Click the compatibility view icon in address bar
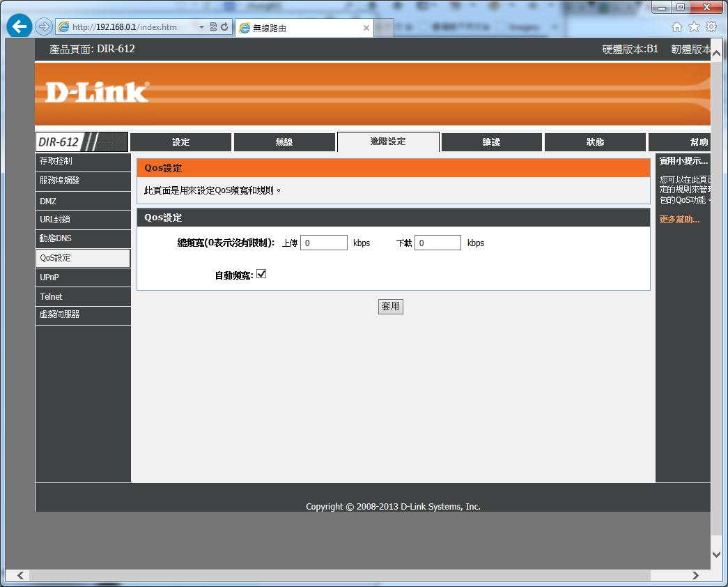Image resolution: width=728 pixels, height=587 pixels. coord(213,27)
